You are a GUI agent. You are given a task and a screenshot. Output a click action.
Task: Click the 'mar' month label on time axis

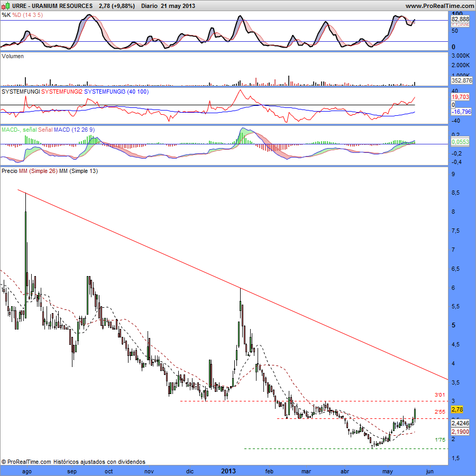tap(306, 471)
